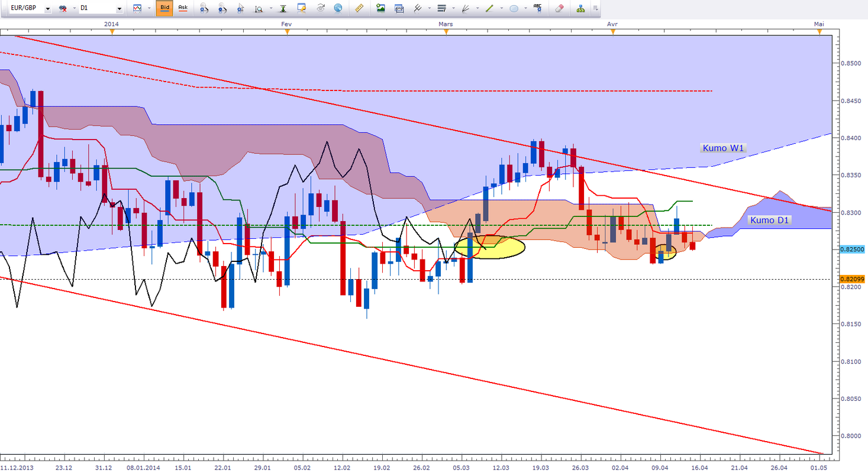Click the save chart as image icon

tap(380, 8)
